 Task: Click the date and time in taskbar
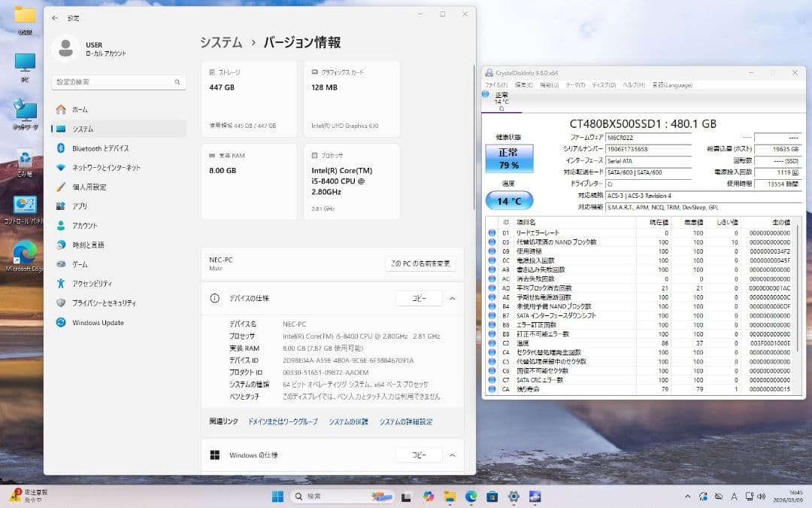pyautogui.click(x=788, y=496)
